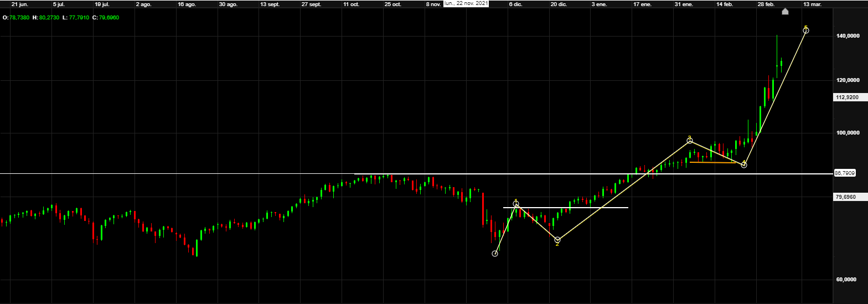This screenshot has width=868, height=304.
Task: Click the '30 ago.' date axis label
Action: pyautogui.click(x=228, y=4)
